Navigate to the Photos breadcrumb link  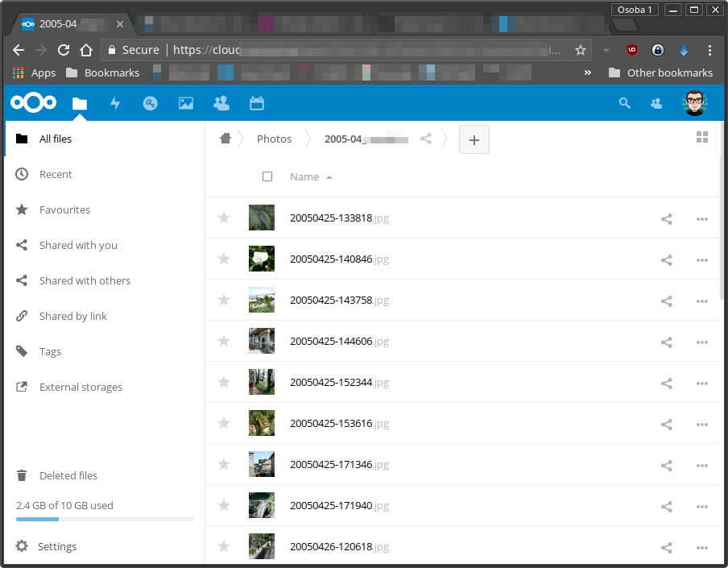274,139
